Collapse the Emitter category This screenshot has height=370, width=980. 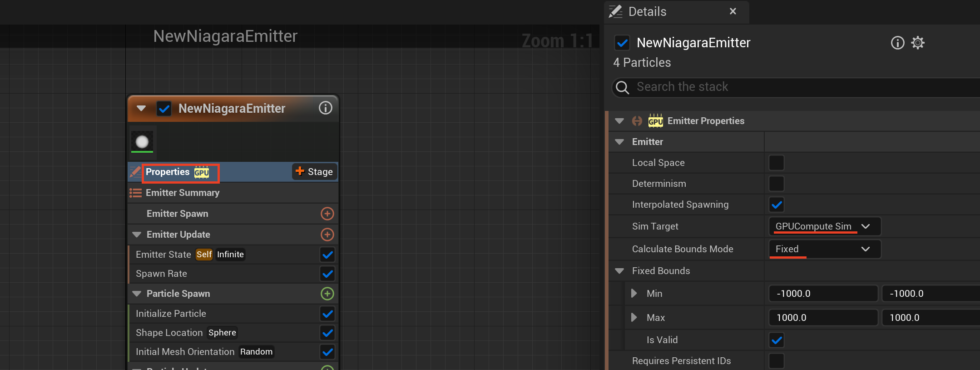[x=619, y=142]
